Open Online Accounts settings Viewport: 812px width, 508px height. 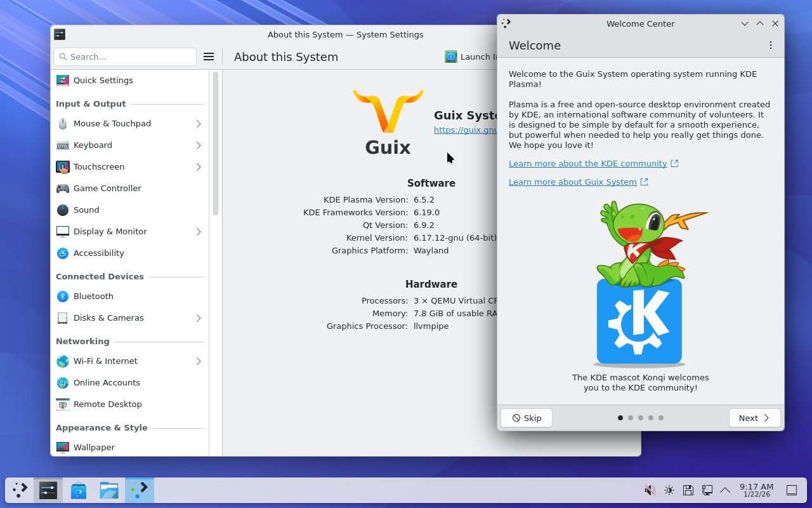(x=107, y=382)
